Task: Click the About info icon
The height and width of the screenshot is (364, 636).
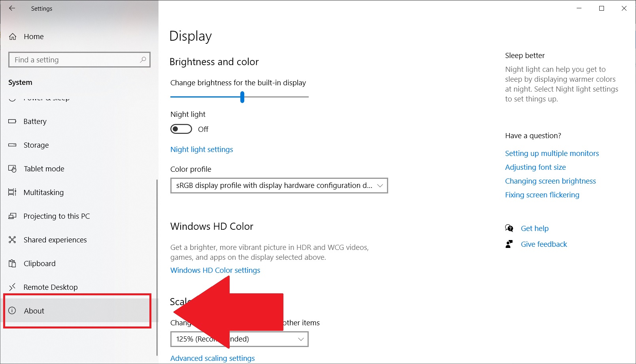Action: point(12,311)
